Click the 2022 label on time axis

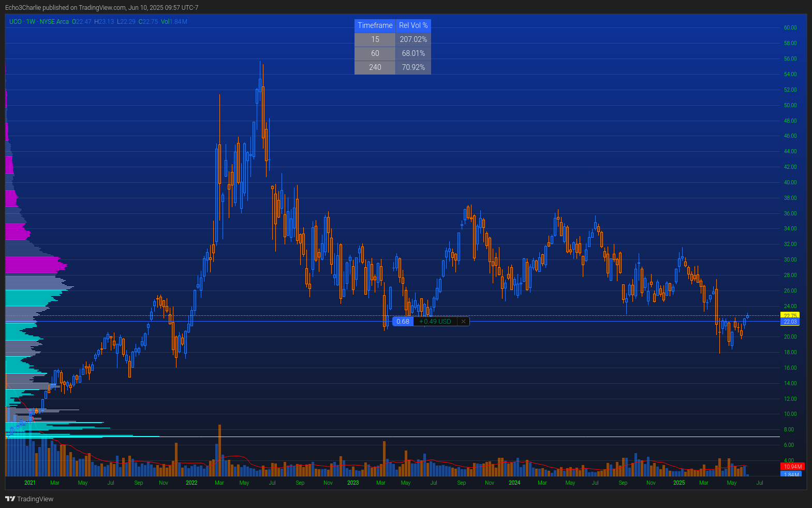191,483
